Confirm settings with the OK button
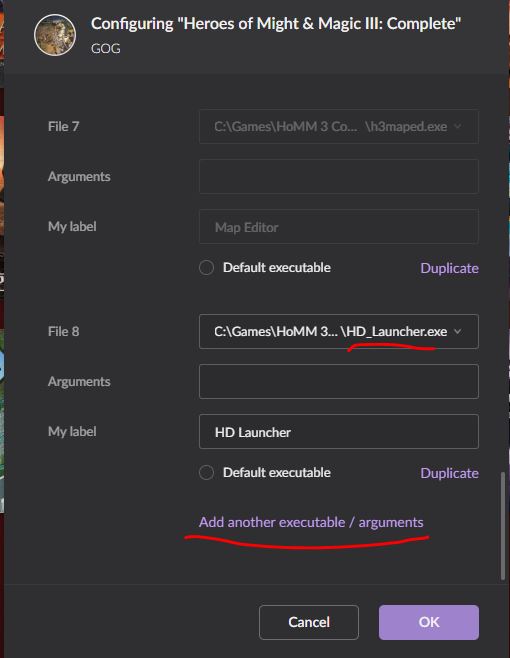The image size is (510, 658). coord(429,622)
